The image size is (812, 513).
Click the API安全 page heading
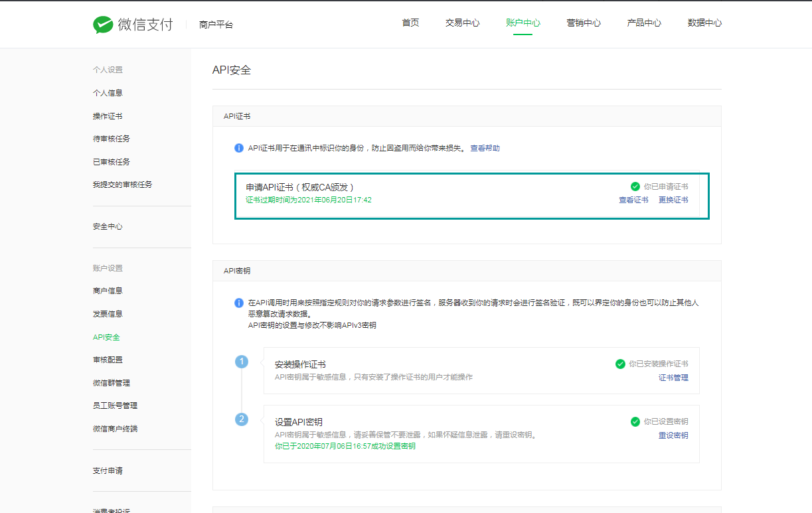pyautogui.click(x=232, y=70)
